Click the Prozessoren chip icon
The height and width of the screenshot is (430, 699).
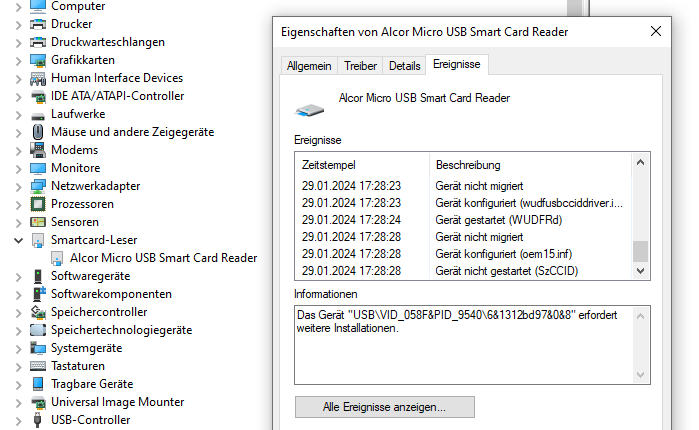[x=38, y=204]
